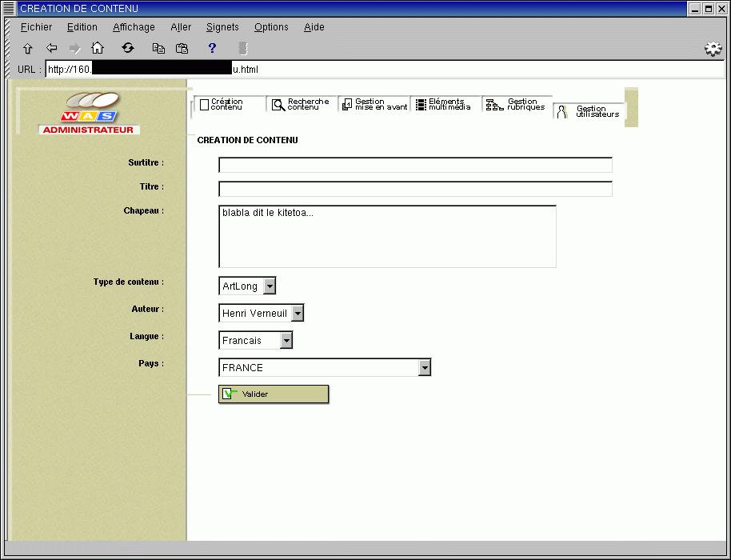Open the Fichier menu
This screenshot has width=731, height=560.
coord(36,27)
